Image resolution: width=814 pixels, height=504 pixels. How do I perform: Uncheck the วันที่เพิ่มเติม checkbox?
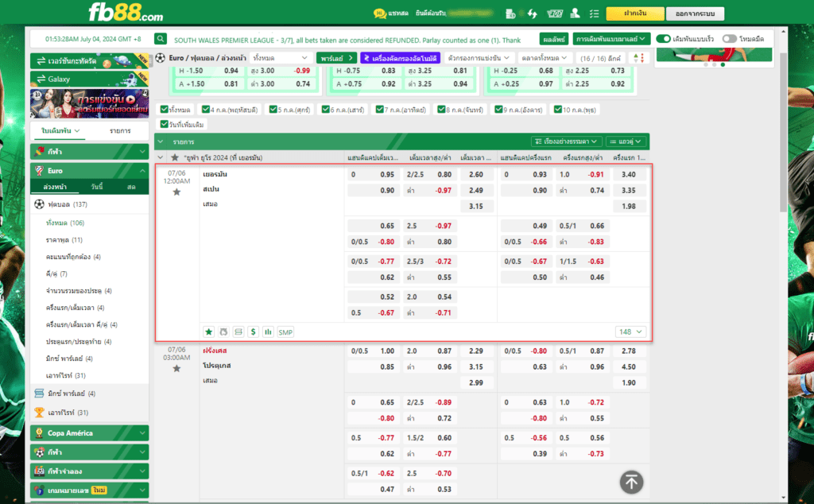164,124
